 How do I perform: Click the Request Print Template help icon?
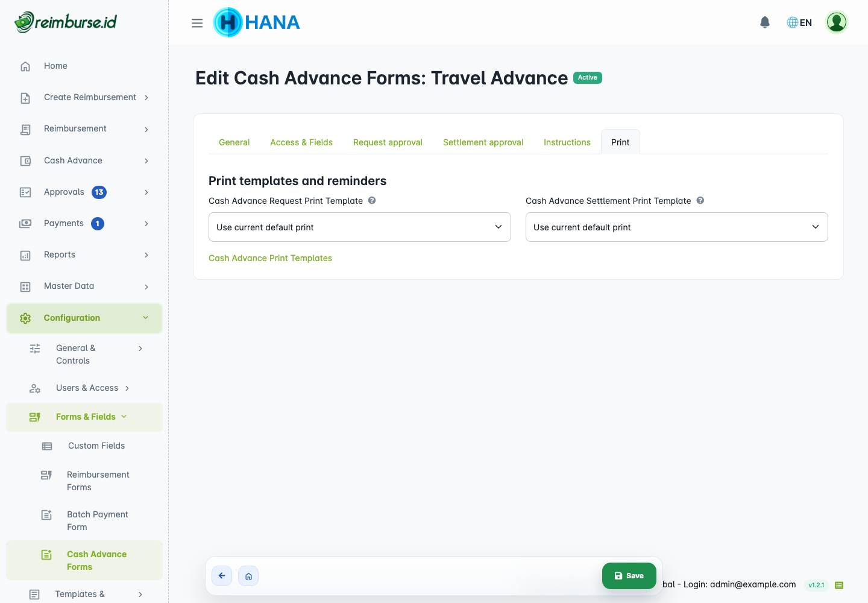coord(372,201)
